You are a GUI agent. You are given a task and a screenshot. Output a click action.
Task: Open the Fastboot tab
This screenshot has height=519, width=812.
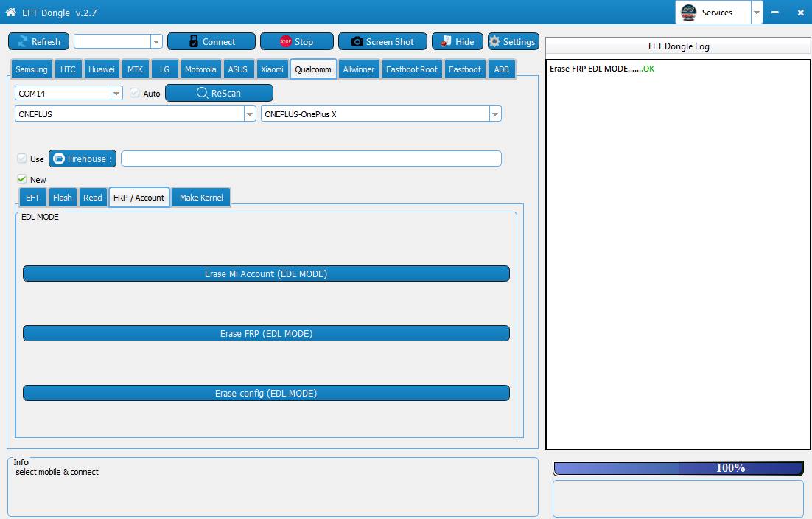point(464,69)
